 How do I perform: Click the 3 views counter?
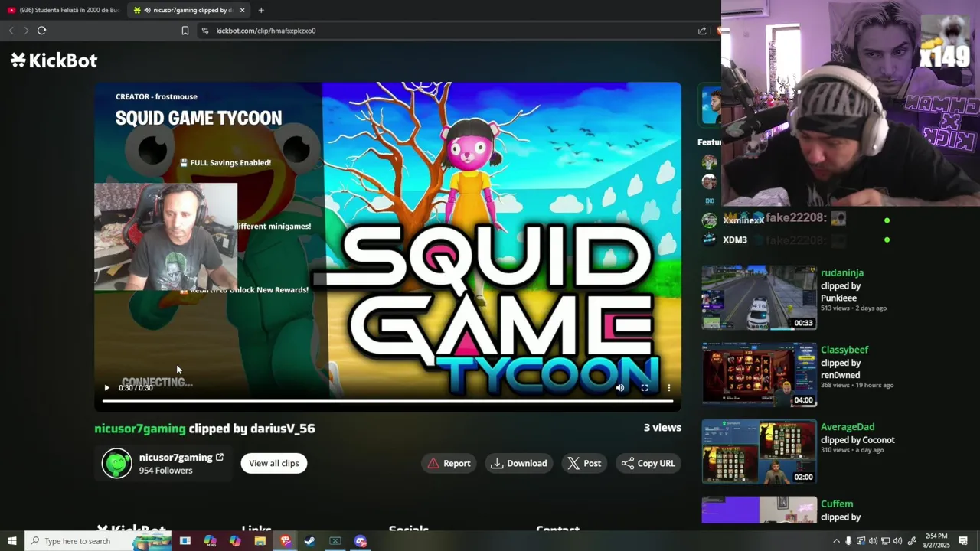pyautogui.click(x=662, y=428)
